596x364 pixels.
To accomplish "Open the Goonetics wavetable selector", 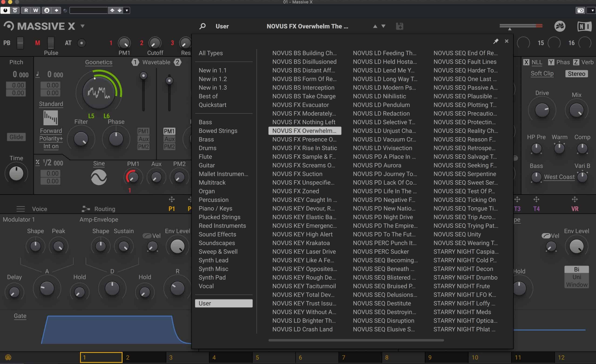I will click(x=99, y=62).
